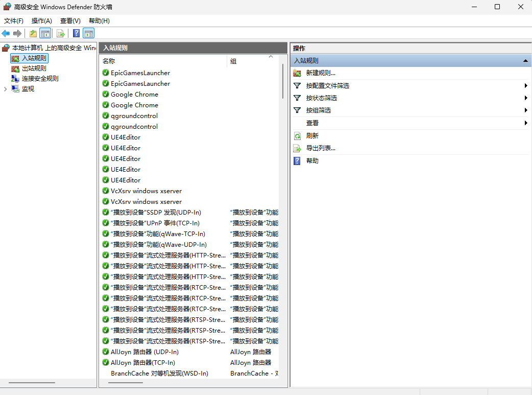Click the refresh icon beside 刷新
The width and height of the screenshot is (532, 395).
tap(297, 136)
